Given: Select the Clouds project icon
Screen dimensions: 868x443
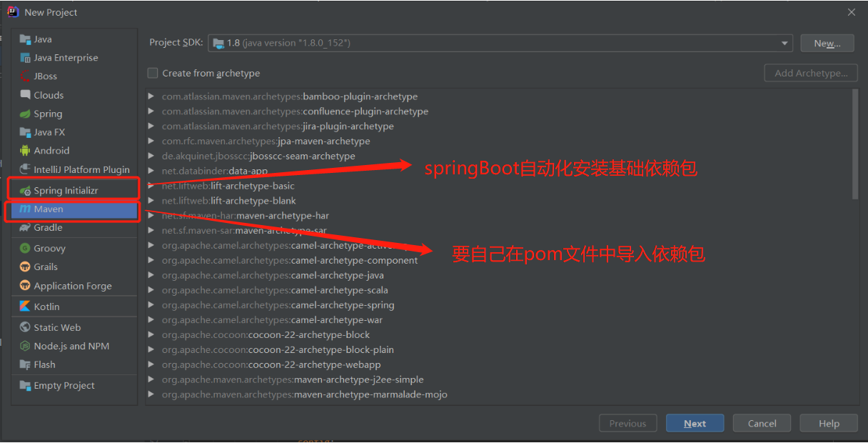Looking at the screenshot, I should [x=26, y=95].
